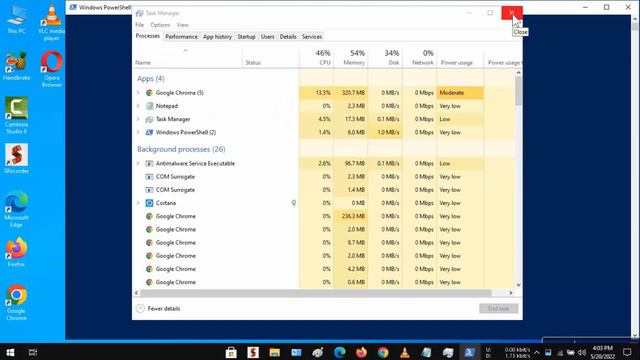Open the Windows Start menu

(x=10, y=352)
